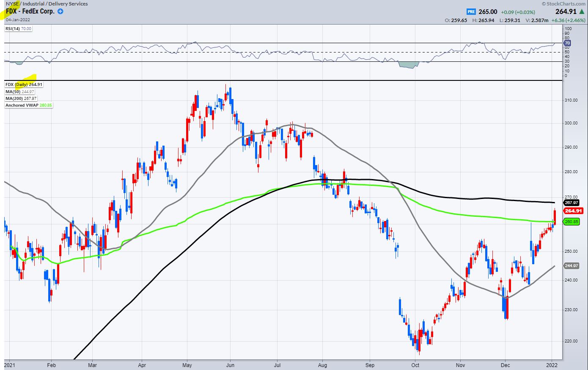Click the 230.00 price axis label
The height and width of the screenshot is (370, 588).
(572, 310)
